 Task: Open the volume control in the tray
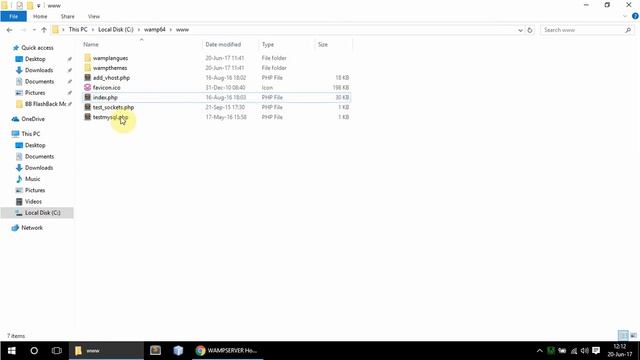coord(585,351)
